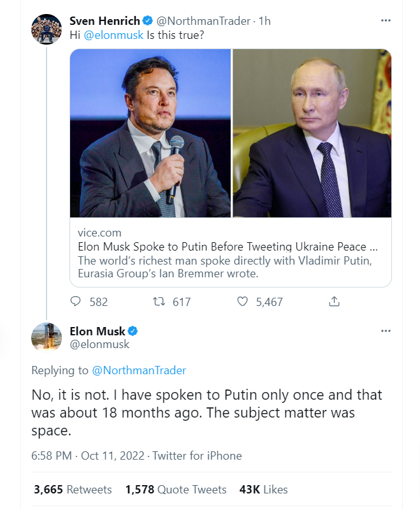Open the more options menu on Sven's tweet
420x510 pixels.
click(x=386, y=20)
